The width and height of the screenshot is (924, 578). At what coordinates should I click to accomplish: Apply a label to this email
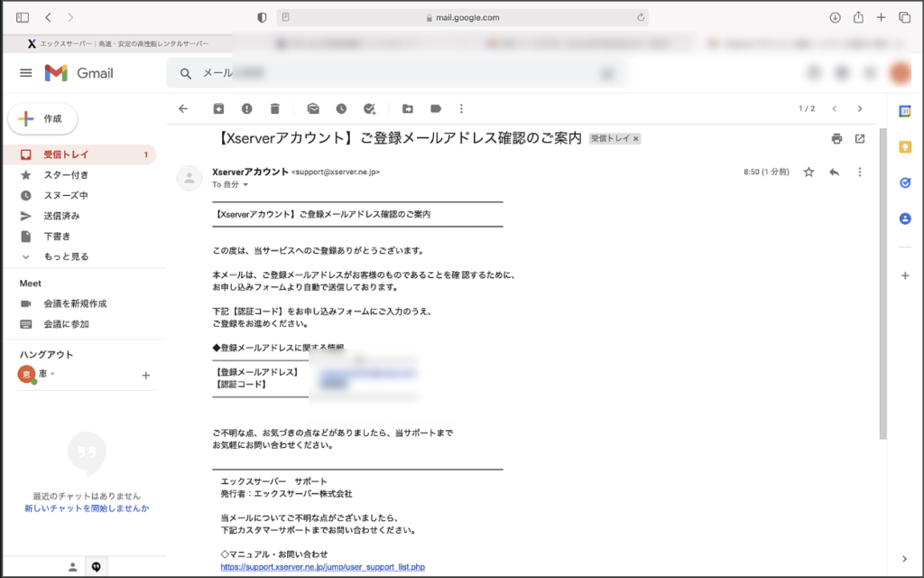coord(436,108)
